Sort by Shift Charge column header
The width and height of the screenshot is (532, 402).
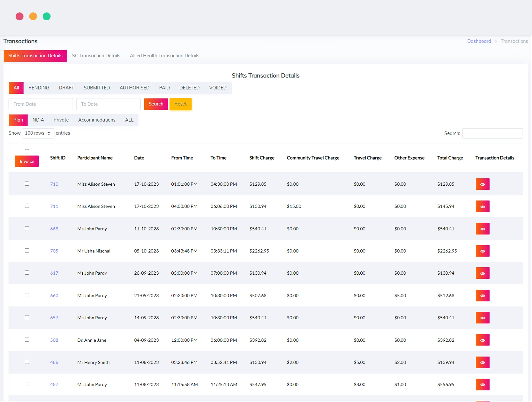tap(262, 158)
